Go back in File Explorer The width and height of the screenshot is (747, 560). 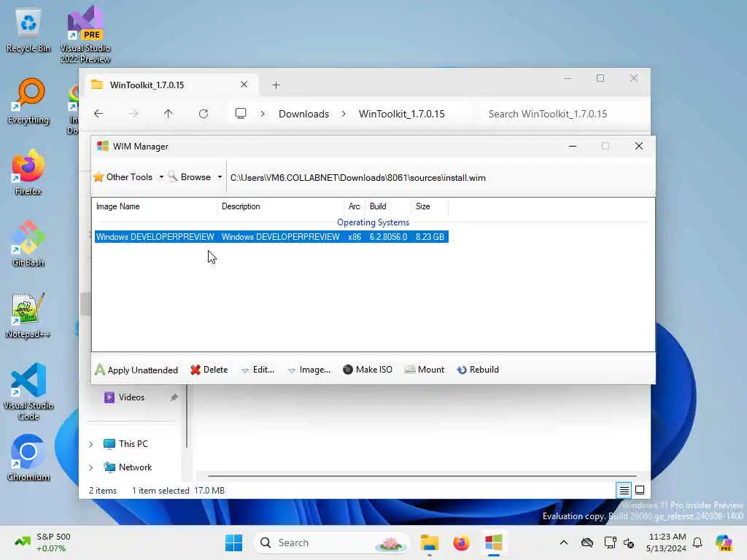(x=98, y=114)
